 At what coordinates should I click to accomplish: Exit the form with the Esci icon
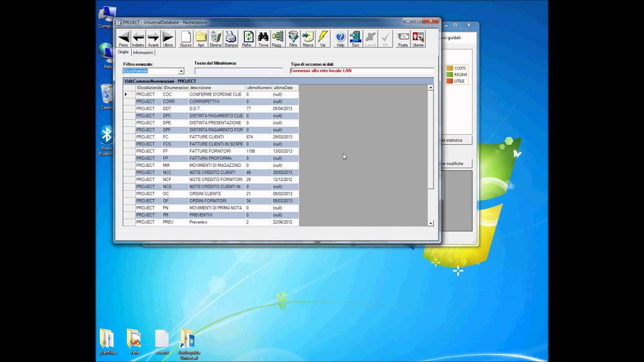click(x=355, y=39)
